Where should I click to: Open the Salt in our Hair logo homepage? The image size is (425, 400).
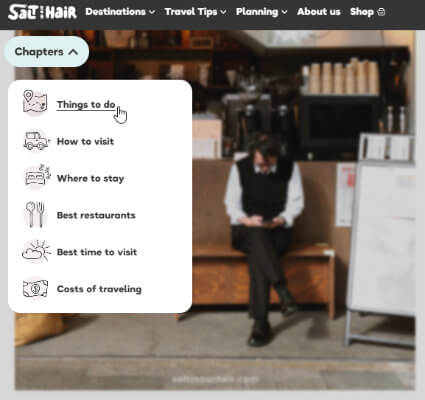(42, 12)
